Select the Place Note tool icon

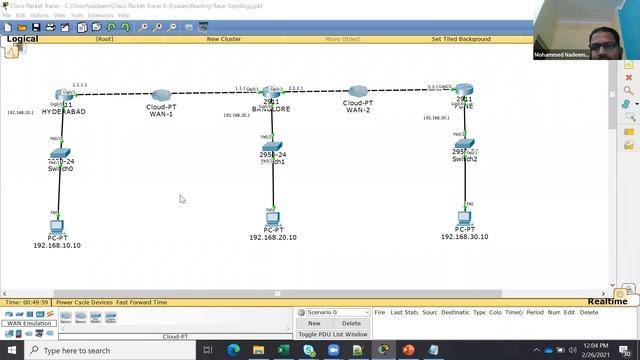click(629, 65)
